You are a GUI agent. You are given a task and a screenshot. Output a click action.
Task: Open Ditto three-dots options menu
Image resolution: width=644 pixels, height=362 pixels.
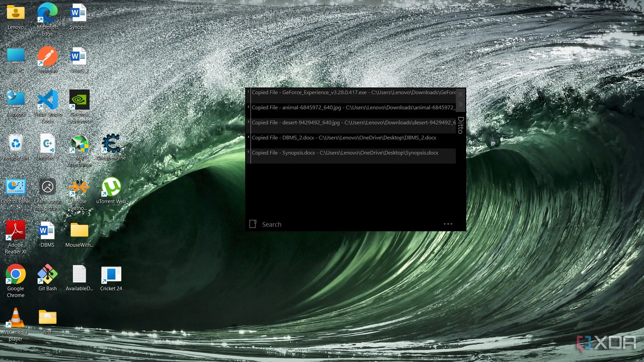[x=448, y=224]
